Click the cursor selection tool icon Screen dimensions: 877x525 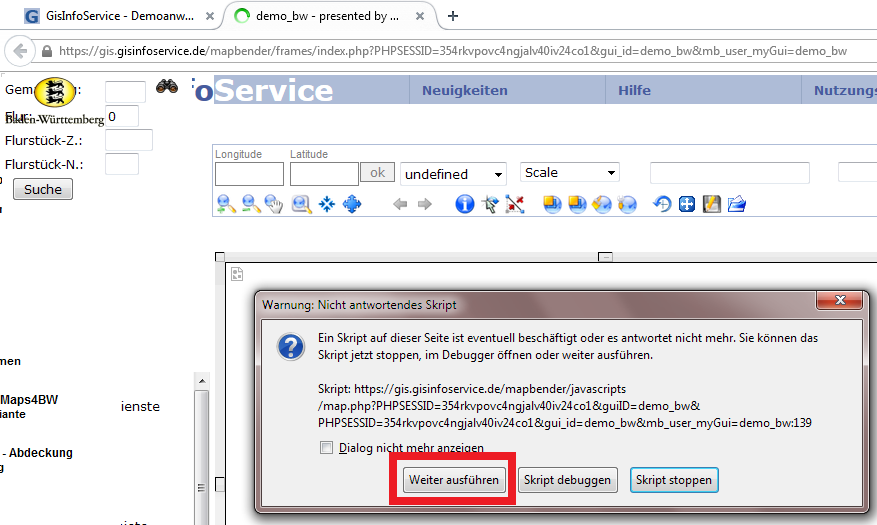coord(490,204)
